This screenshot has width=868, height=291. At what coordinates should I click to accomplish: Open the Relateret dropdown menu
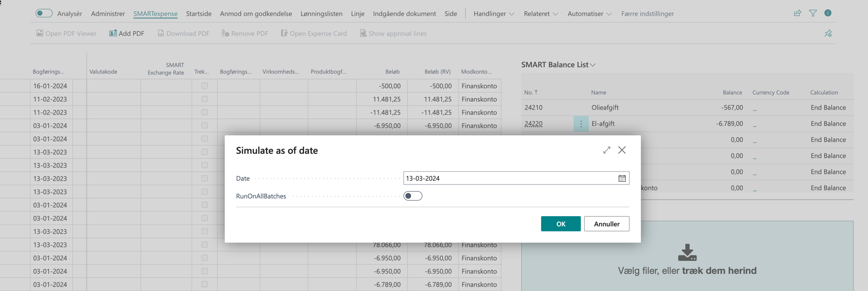[540, 14]
